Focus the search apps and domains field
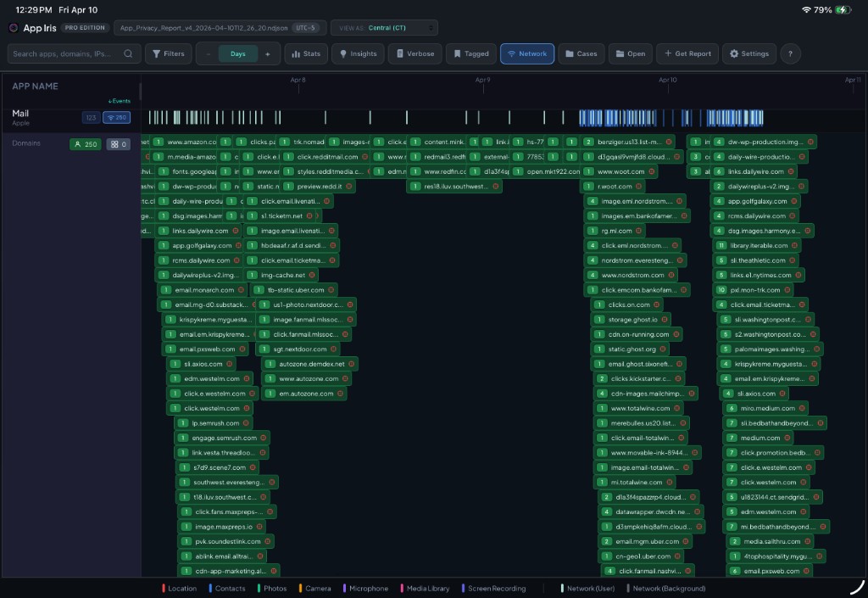 (x=75, y=53)
